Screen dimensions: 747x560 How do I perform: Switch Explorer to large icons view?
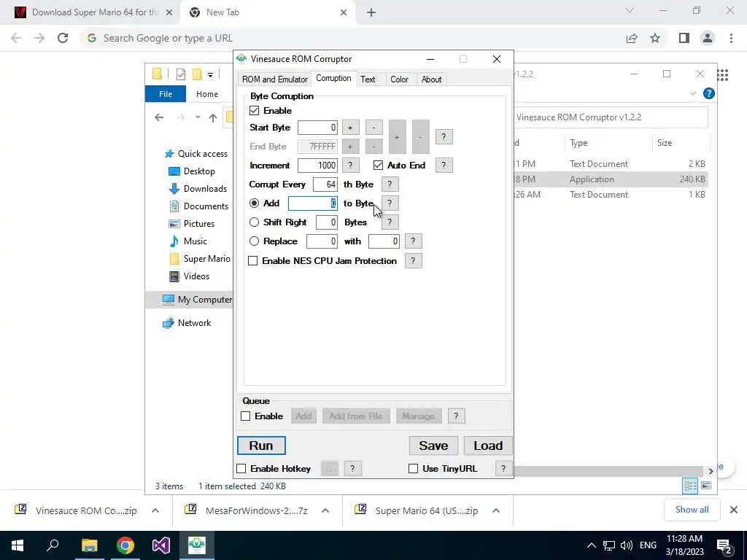[706, 486]
